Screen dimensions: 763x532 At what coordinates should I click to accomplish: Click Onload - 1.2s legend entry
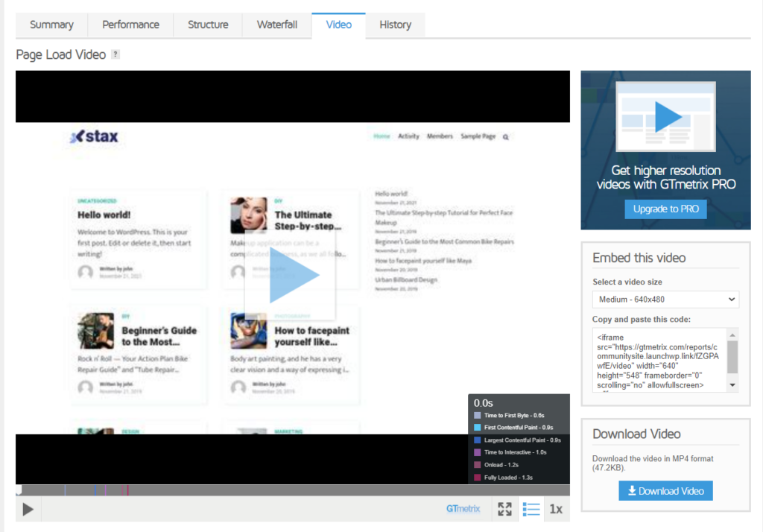496,466
